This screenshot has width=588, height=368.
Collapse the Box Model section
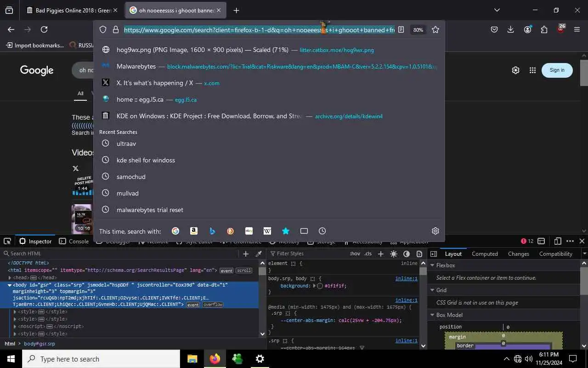click(432, 315)
